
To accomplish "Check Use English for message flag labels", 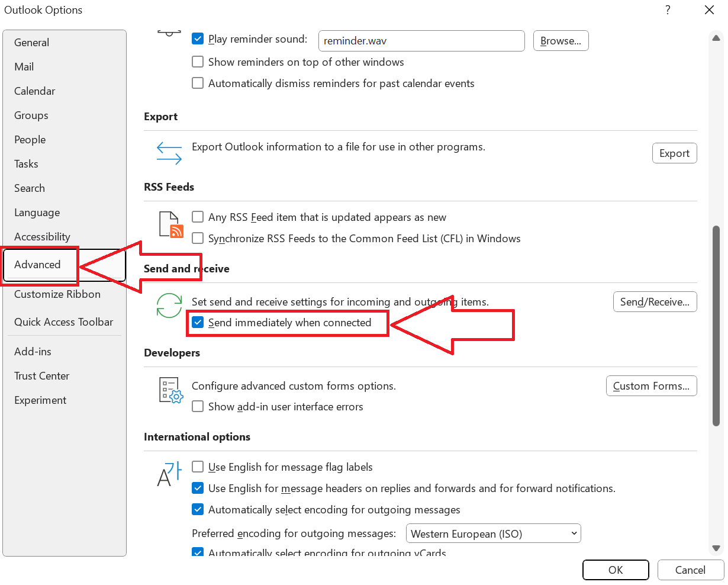I will 198,467.
